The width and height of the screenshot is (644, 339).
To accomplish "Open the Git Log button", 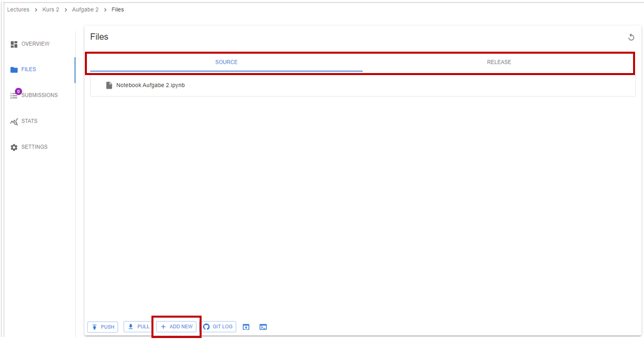I will click(218, 327).
